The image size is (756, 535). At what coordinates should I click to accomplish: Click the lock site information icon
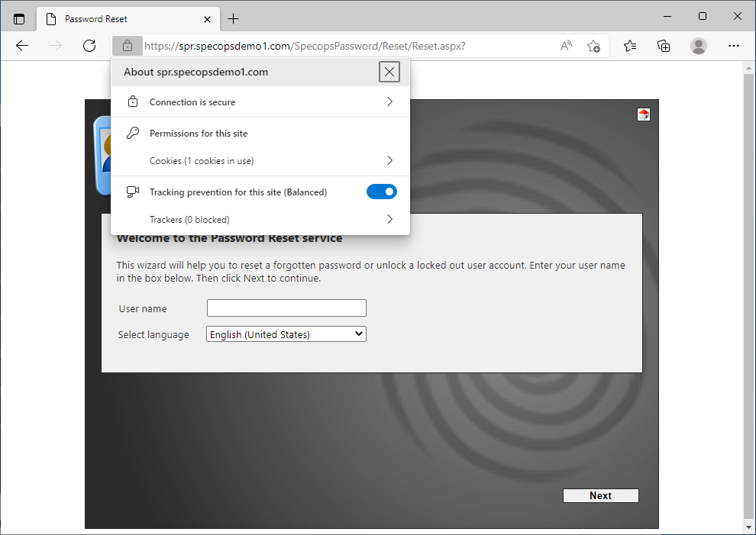pos(128,46)
